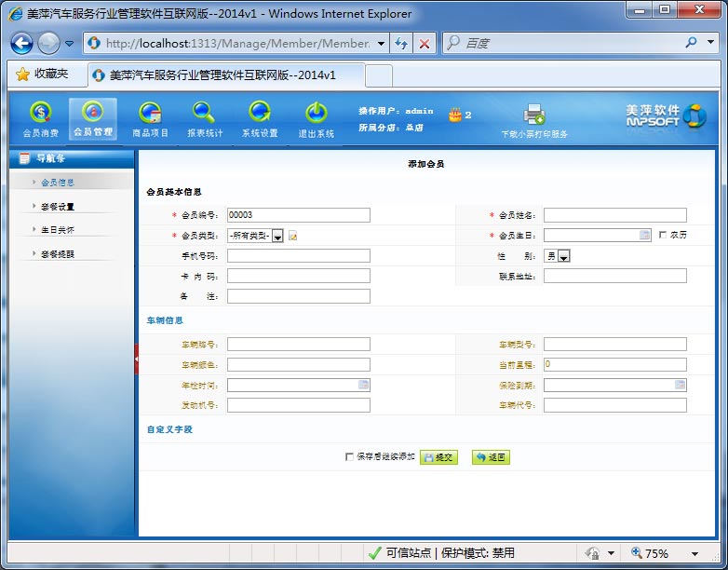Click the birthday cake reminder icon
The image size is (728, 570).
point(454,115)
